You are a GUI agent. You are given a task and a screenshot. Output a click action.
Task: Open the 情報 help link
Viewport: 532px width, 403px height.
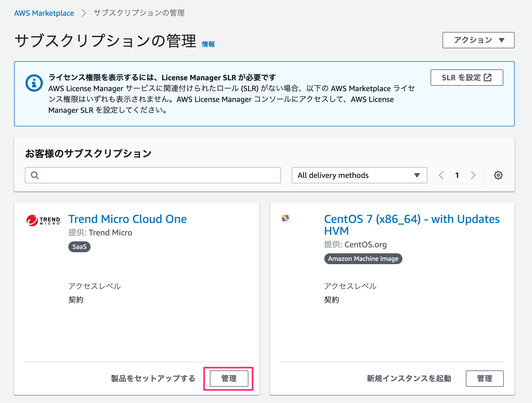coord(208,44)
